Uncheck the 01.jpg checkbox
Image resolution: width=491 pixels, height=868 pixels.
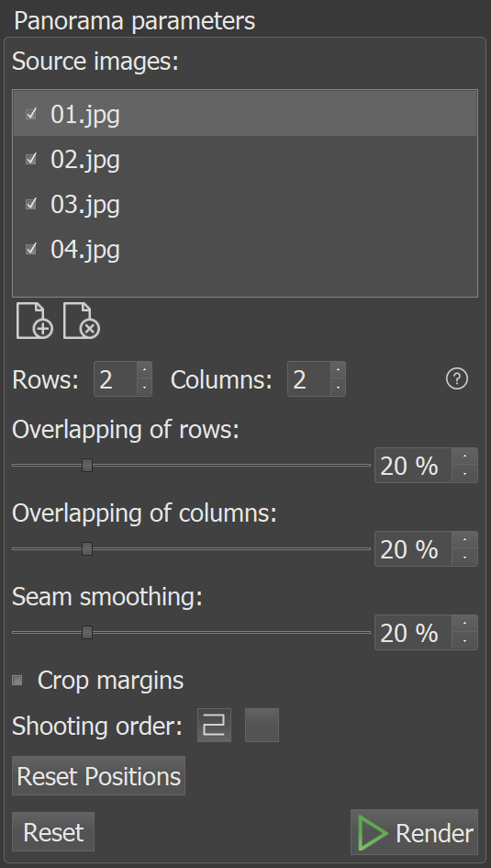click(31, 115)
